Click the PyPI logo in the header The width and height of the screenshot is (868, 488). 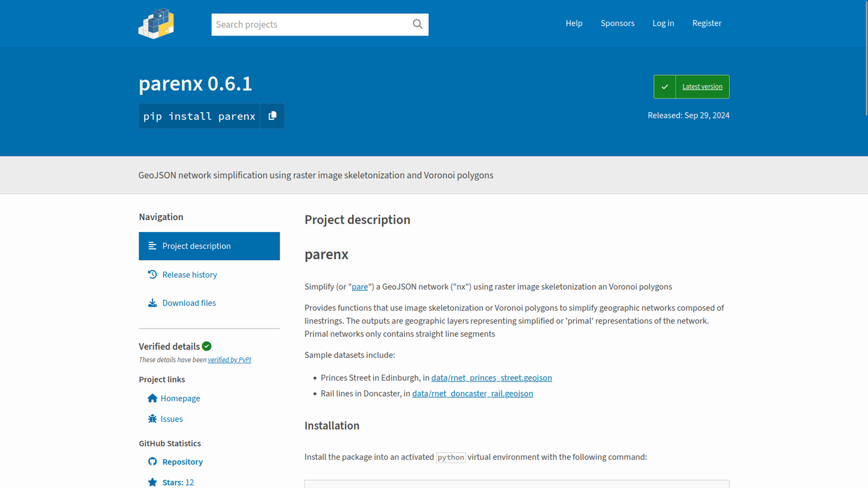[156, 24]
